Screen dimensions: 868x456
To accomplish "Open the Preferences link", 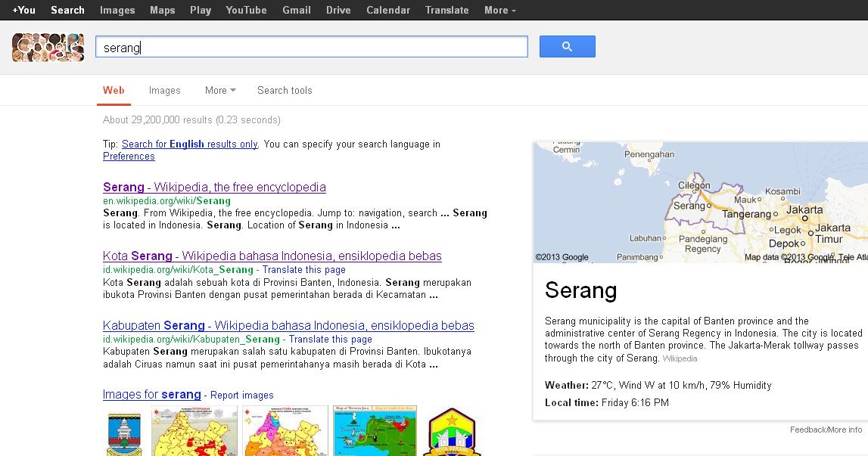I will click(129, 156).
